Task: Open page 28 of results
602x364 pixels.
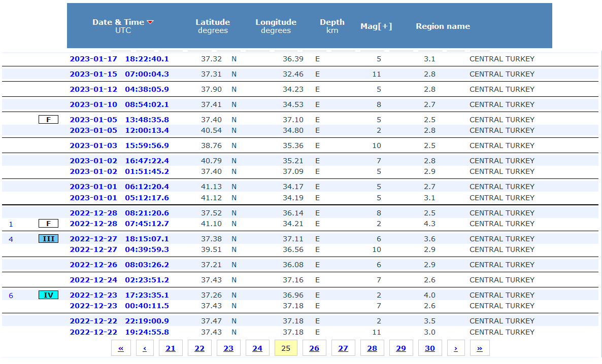Action: [x=372, y=348]
